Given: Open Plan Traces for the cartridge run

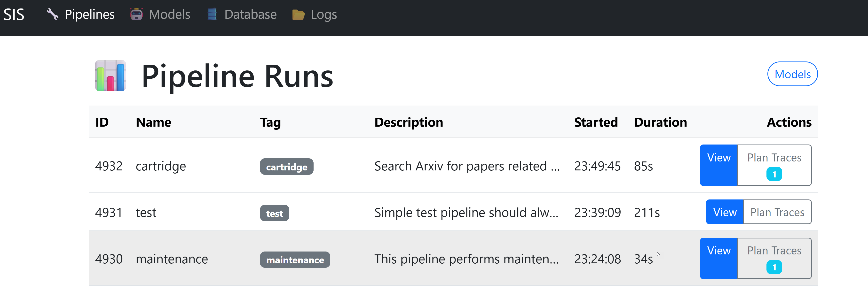Looking at the screenshot, I should click(x=774, y=157).
